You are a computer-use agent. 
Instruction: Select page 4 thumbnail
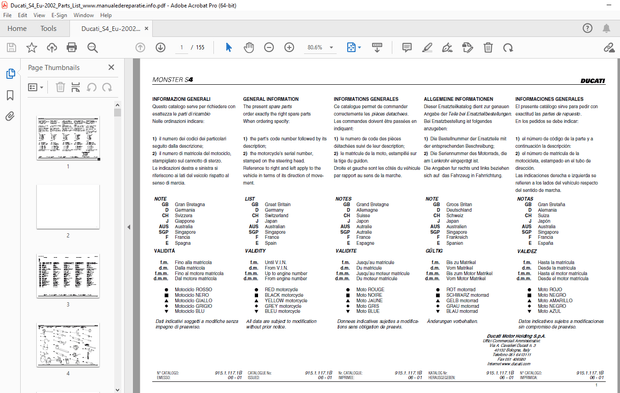click(x=68, y=345)
